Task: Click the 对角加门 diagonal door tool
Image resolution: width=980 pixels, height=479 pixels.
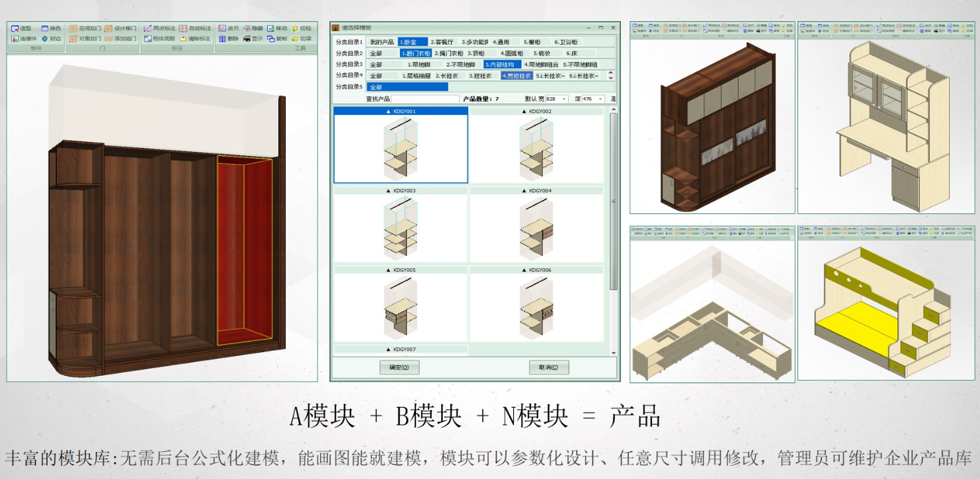Action: click(85, 39)
